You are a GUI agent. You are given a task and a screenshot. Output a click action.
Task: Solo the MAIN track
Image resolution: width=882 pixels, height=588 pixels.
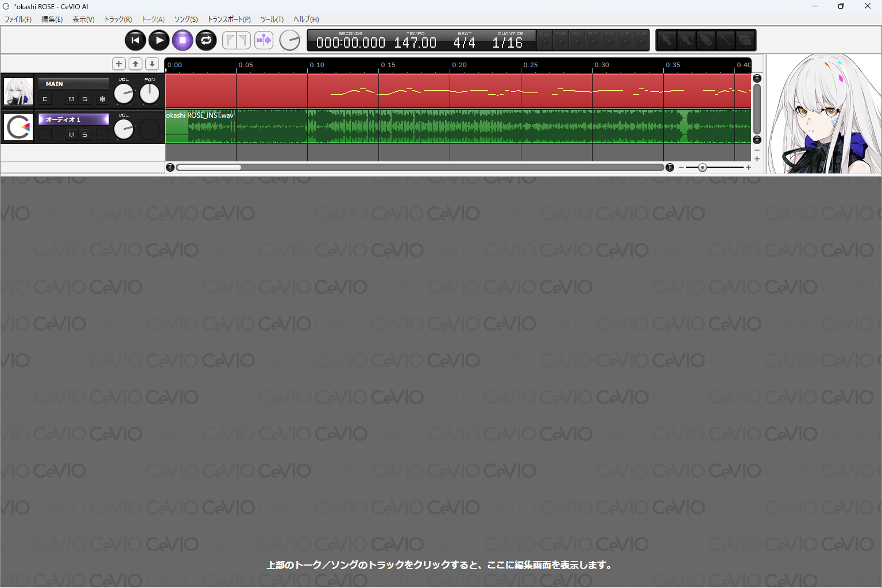[84, 99]
